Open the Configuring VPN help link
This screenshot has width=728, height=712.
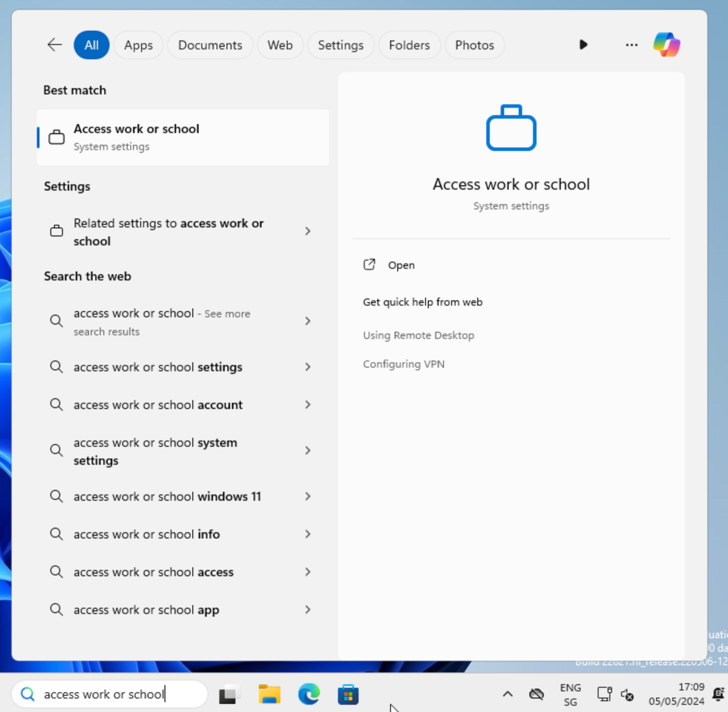coord(404,365)
